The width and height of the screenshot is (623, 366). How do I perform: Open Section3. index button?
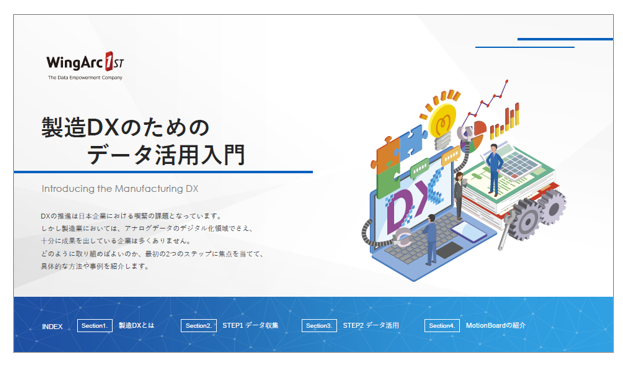pyautogui.click(x=319, y=325)
